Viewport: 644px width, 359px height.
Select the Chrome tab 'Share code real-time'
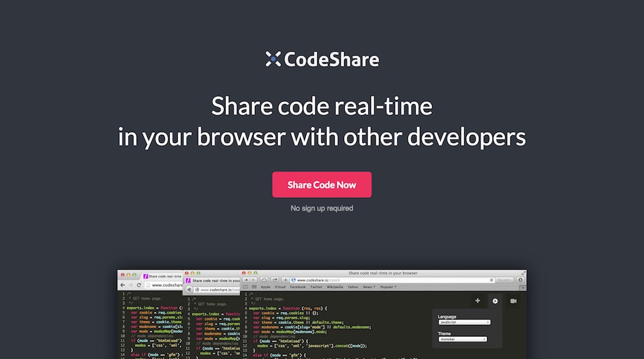click(162, 276)
